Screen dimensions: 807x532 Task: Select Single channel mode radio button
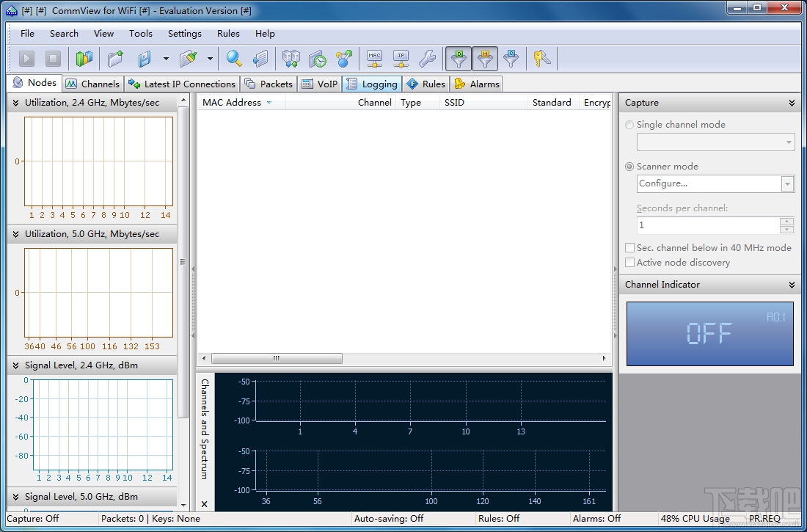point(629,125)
